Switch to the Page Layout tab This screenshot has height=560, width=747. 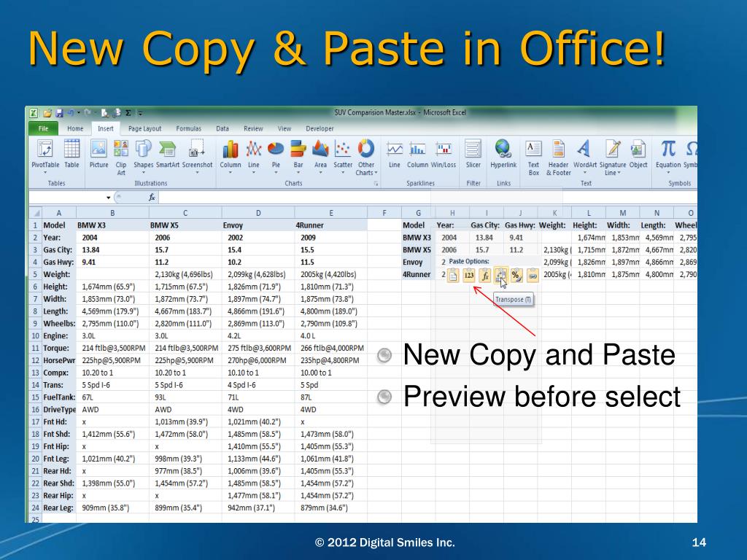click(145, 128)
